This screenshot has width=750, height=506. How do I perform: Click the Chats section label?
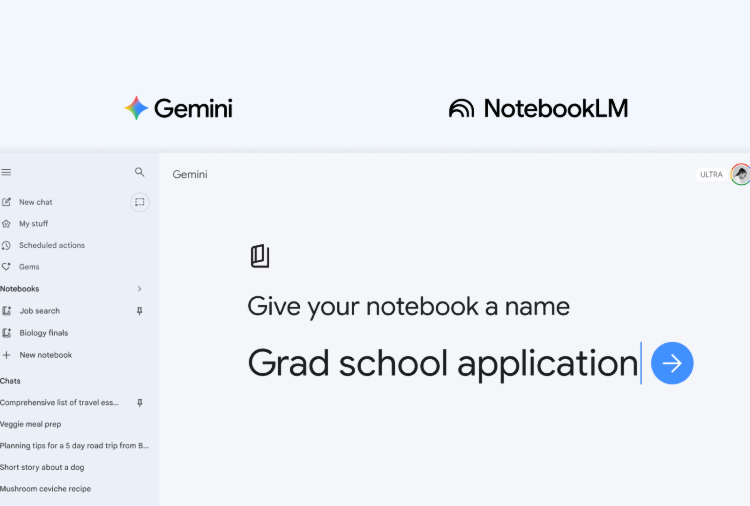tap(11, 381)
